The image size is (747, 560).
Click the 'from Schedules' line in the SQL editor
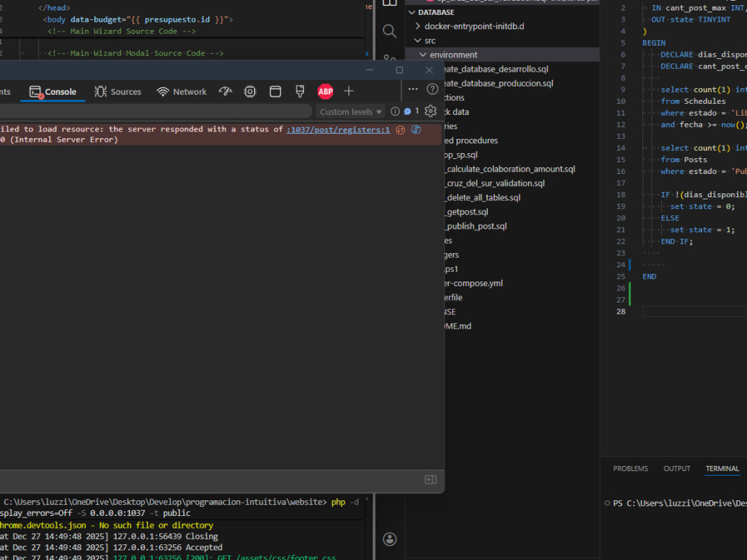coord(693,101)
